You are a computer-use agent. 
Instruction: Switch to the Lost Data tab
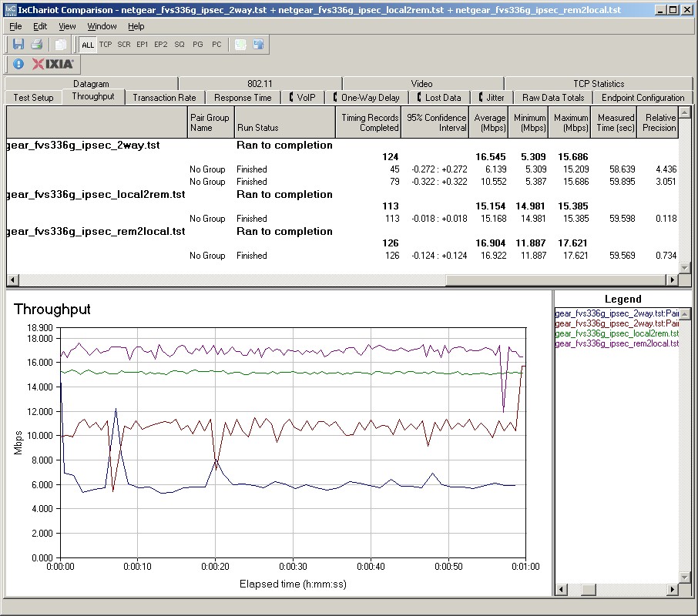point(439,97)
